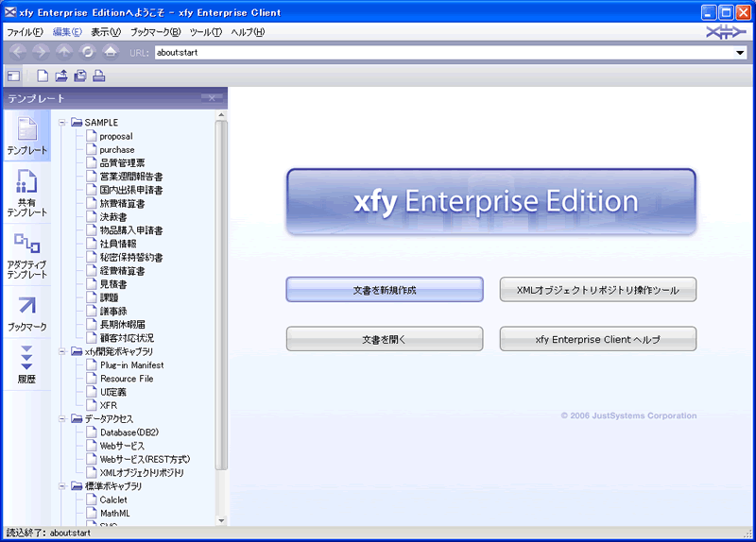The image size is (756, 542).
Task: Select the 経費精算書 template
Action: coord(122,271)
